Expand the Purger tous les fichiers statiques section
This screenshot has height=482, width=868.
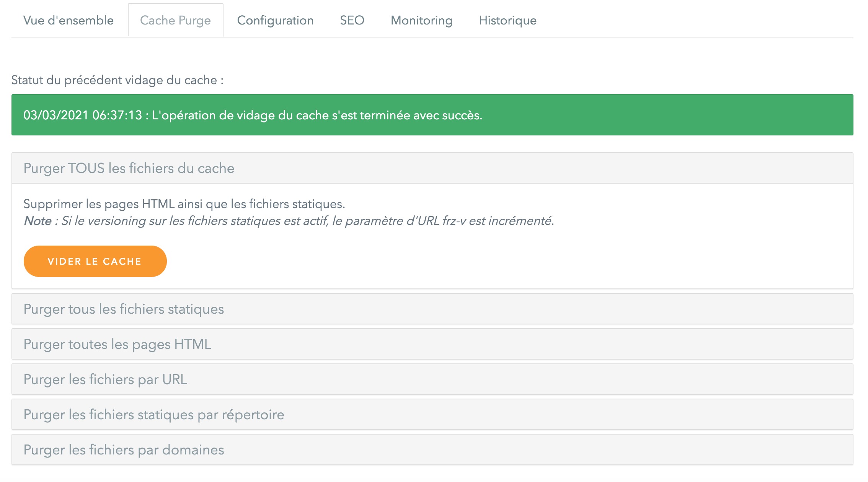point(123,309)
